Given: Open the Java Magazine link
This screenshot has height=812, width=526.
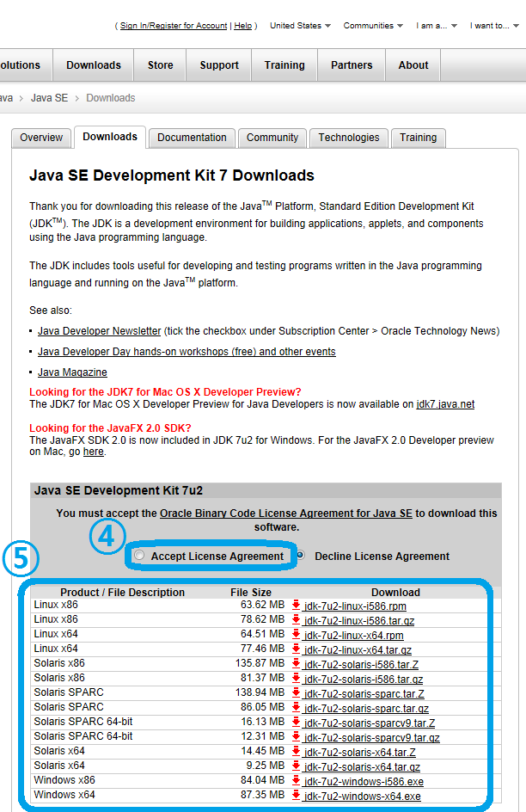Looking at the screenshot, I should [x=72, y=372].
